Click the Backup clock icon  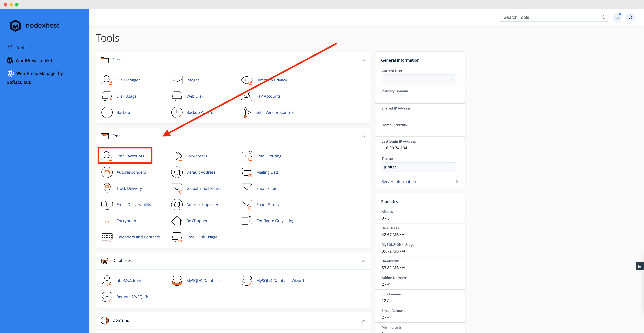point(107,112)
